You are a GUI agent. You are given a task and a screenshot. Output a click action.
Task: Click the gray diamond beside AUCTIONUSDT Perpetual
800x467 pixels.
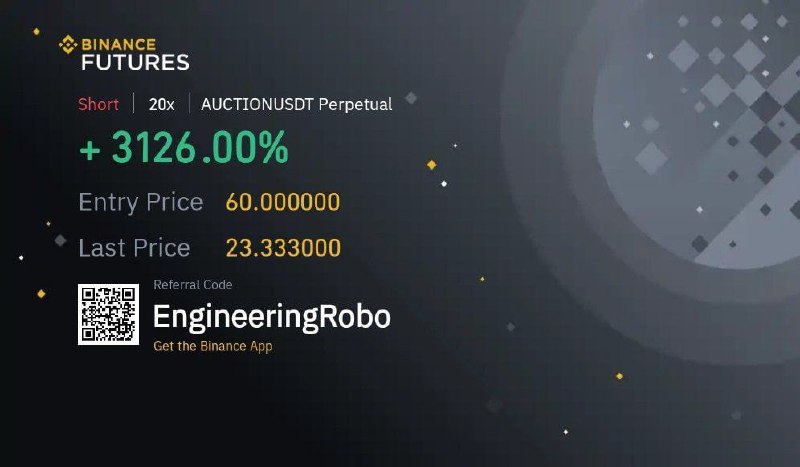coord(411,97)
